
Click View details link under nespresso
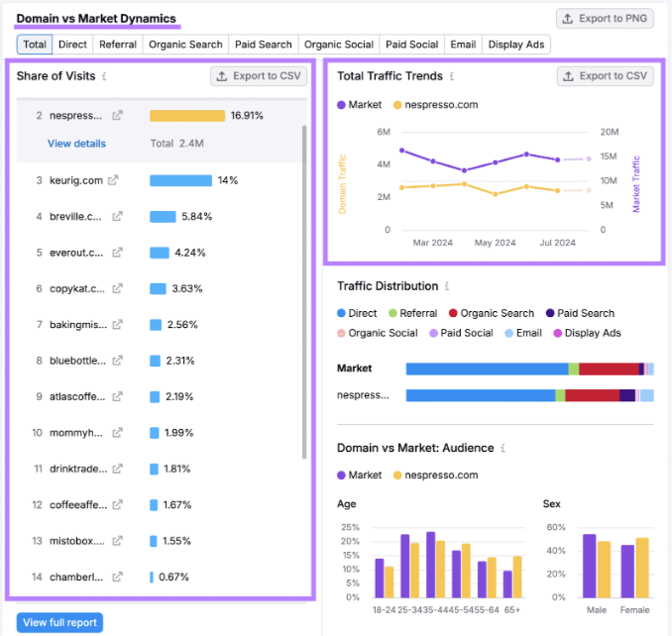click(76, 144)
